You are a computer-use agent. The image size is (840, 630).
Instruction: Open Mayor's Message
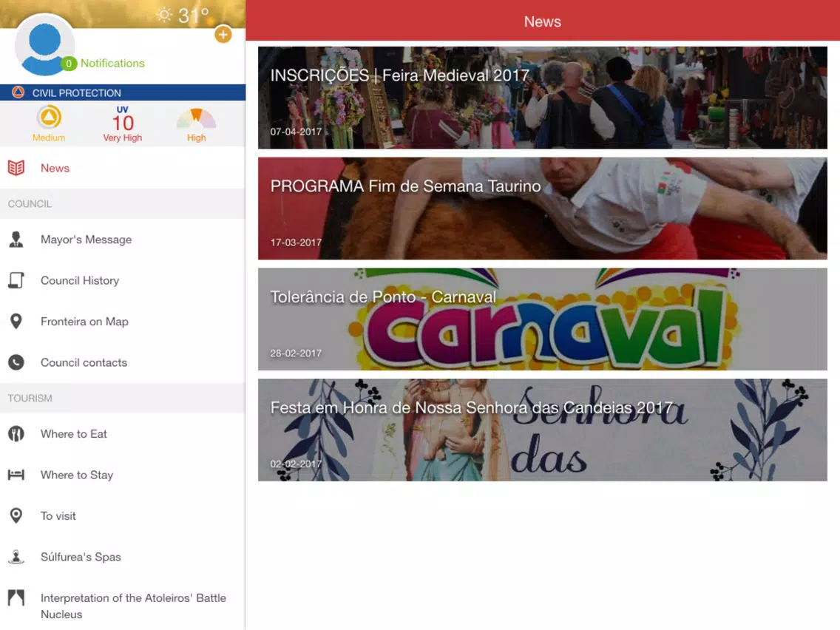click(123, 240)
